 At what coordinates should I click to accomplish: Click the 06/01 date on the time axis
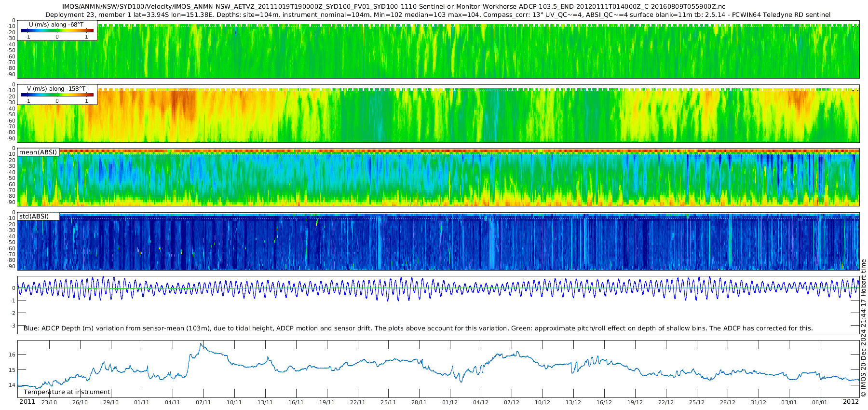(819, 402)
